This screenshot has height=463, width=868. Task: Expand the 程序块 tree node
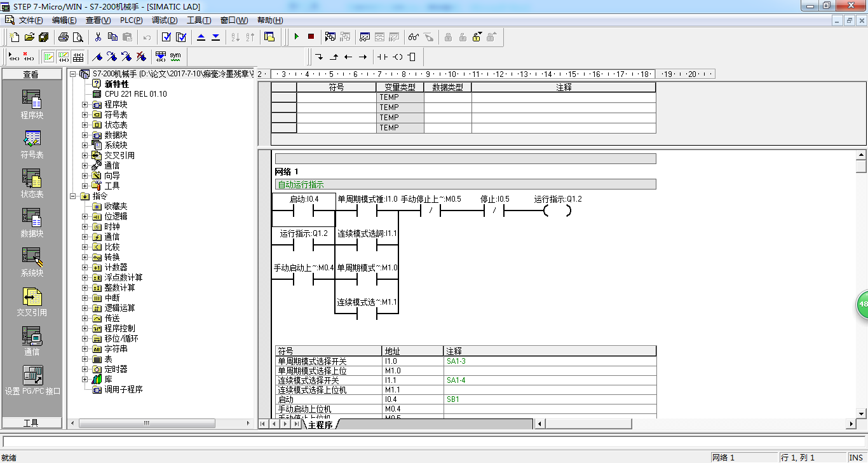coord(85,104)
